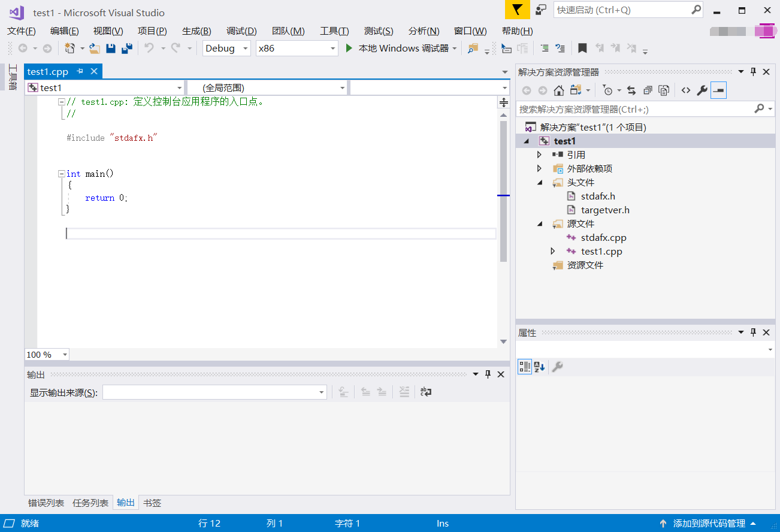Click the 快速启动 search field
The height and width of the screenshot is (532, 780).
pos(628,10)
